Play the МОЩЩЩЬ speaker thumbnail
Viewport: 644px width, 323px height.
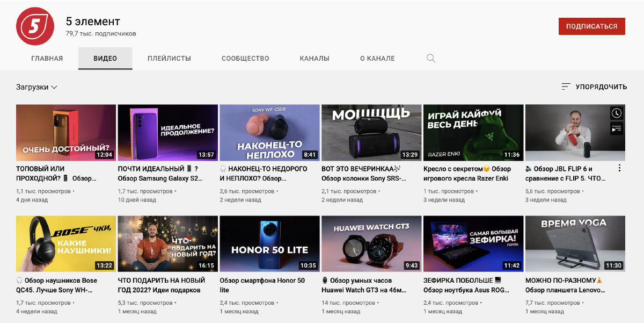click(x=371, y=132)
